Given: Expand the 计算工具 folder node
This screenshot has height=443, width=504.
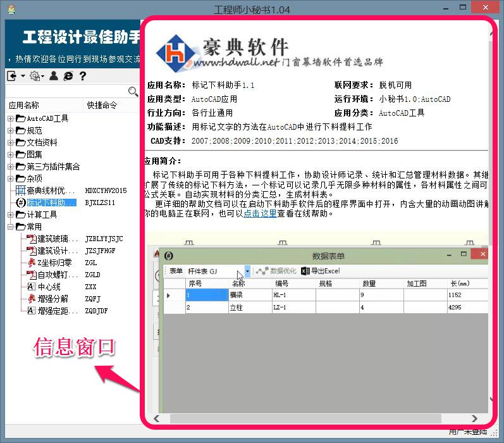Looking at the screenshot, I should pos(10,215).
